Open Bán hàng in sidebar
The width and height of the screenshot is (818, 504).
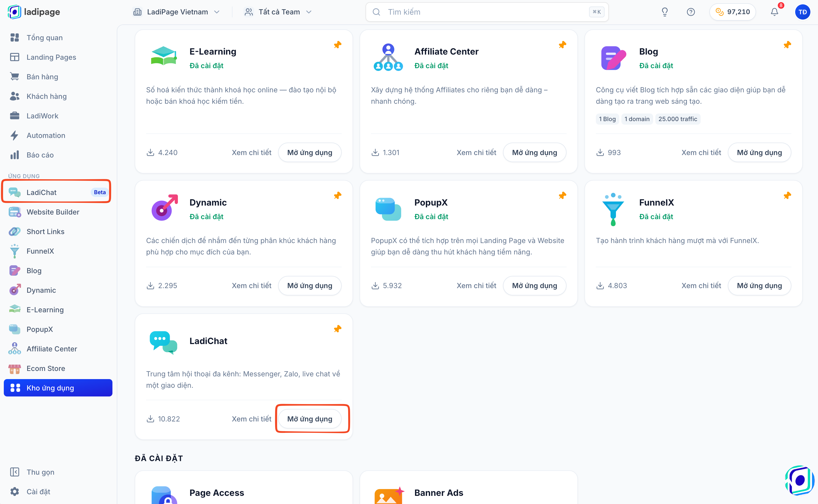[58, 77]
